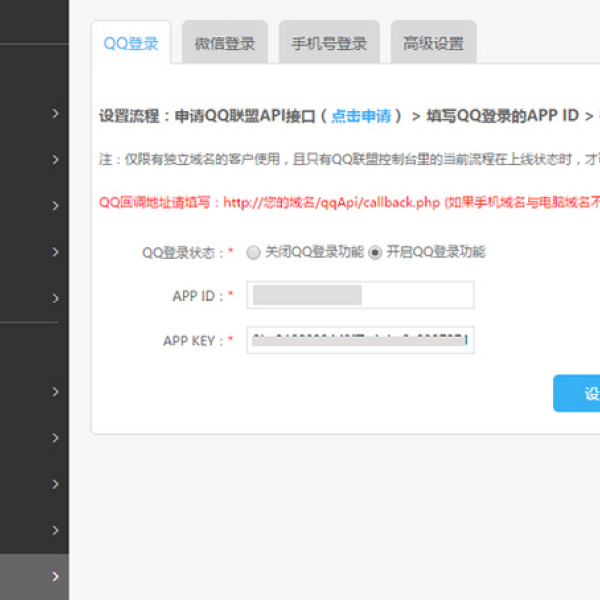Focus the APP ID input field
The image size is (600, 600).
click(x=360, y=295)
